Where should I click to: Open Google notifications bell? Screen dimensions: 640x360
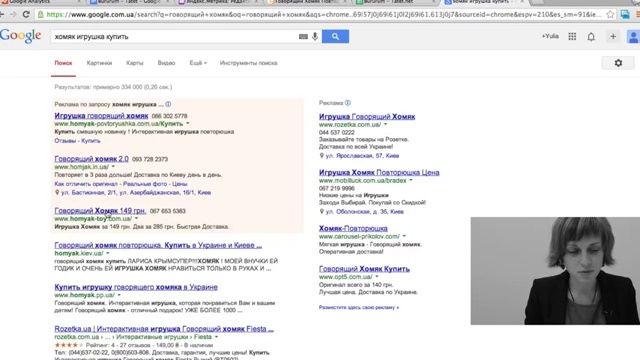[x=591, y=37]
